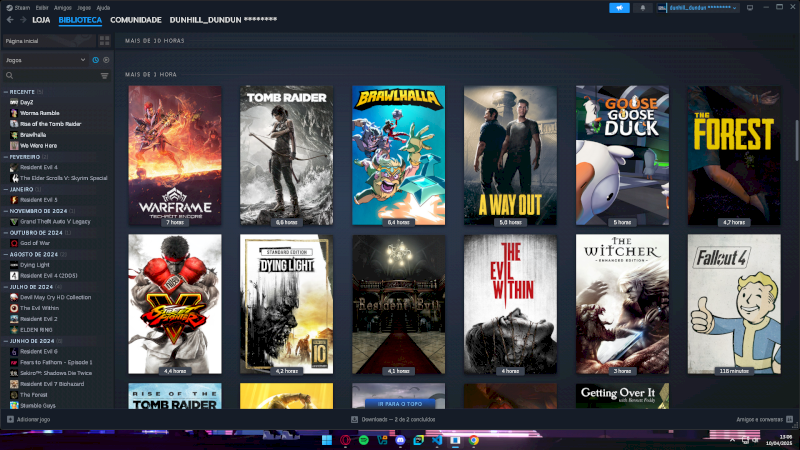Screen dimensions: 800x450
Task: Select ELDEN RING in the game list
Action: click(x=36, y=329)
